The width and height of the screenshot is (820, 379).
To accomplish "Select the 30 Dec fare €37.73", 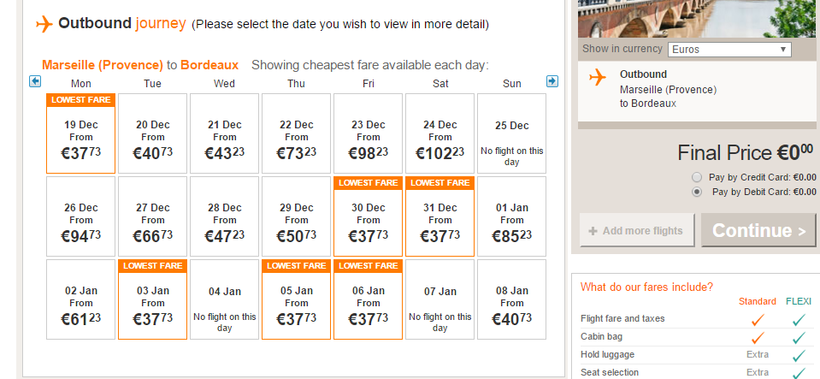I will coord(368,216).
